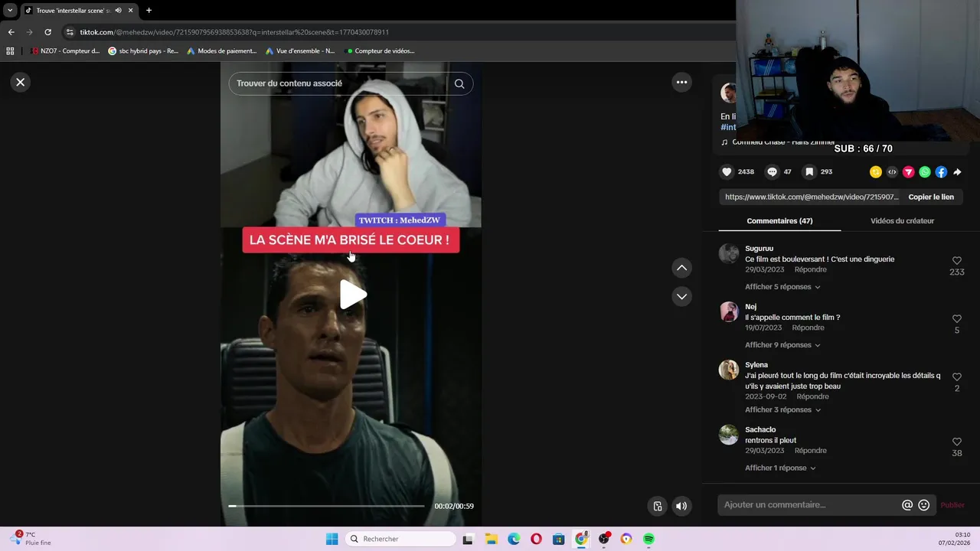Viewport: 980px width, 551px height.
Task: Mute the tab via speaker icon
Action: (118, 11)
